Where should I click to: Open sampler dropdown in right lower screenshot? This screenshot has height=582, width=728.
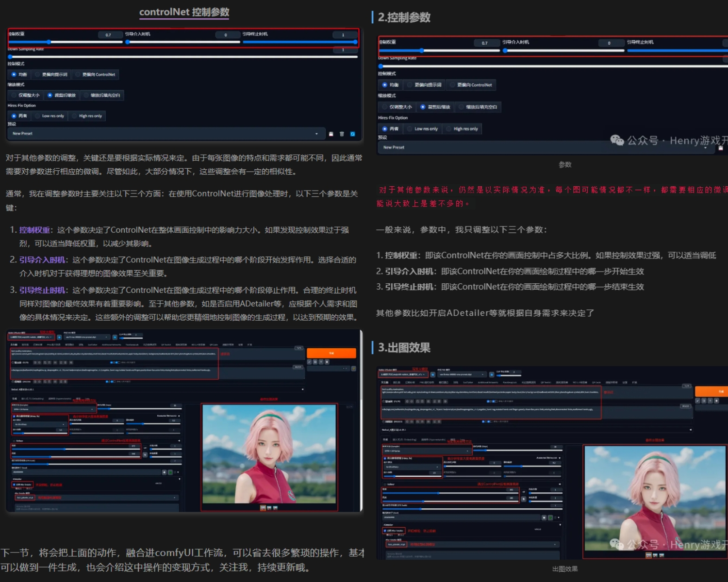427,451
